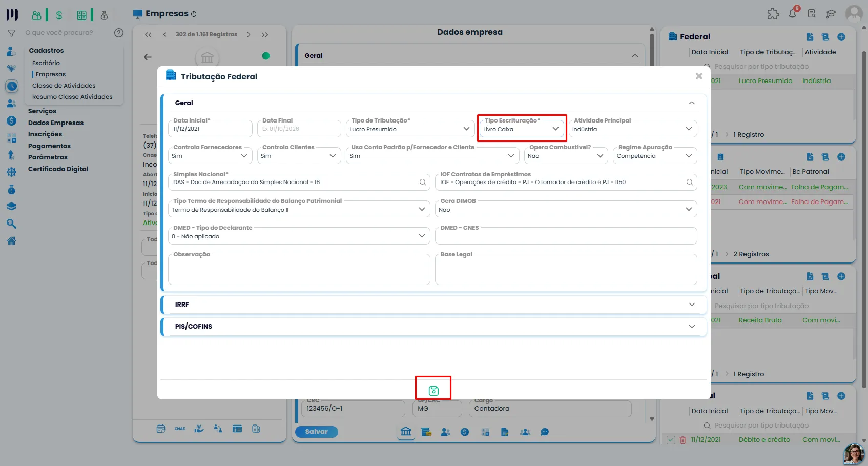
Task: Expand the PIS/COFINS section
Action: click(433, 327)
